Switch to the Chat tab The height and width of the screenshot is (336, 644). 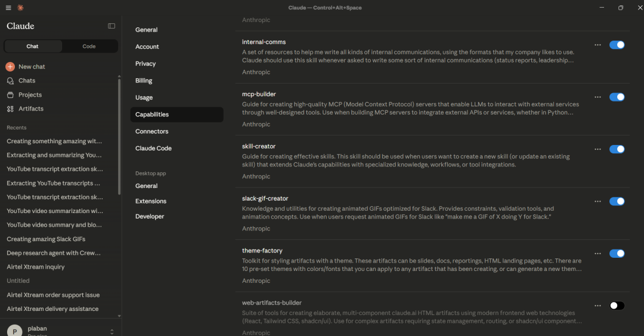33,47
